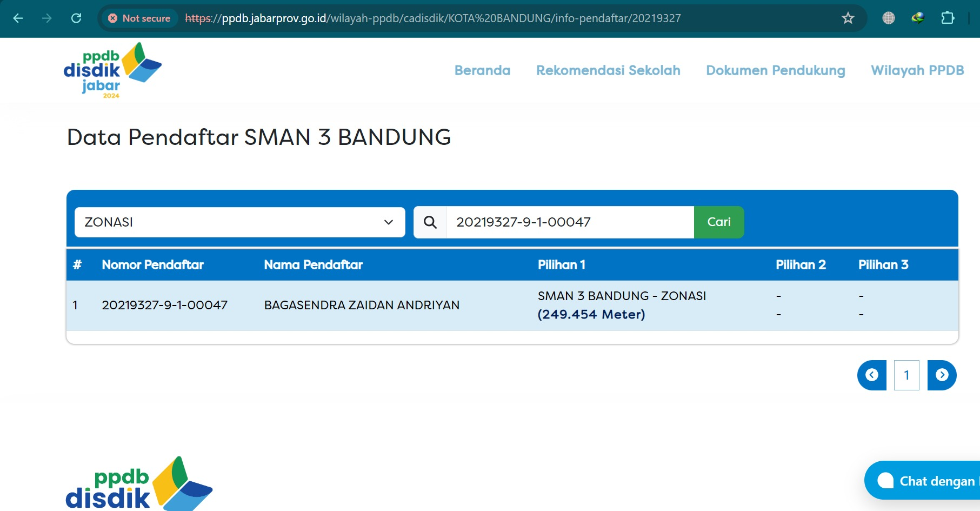Bookmark this page with star icon

tap(848, 18)
